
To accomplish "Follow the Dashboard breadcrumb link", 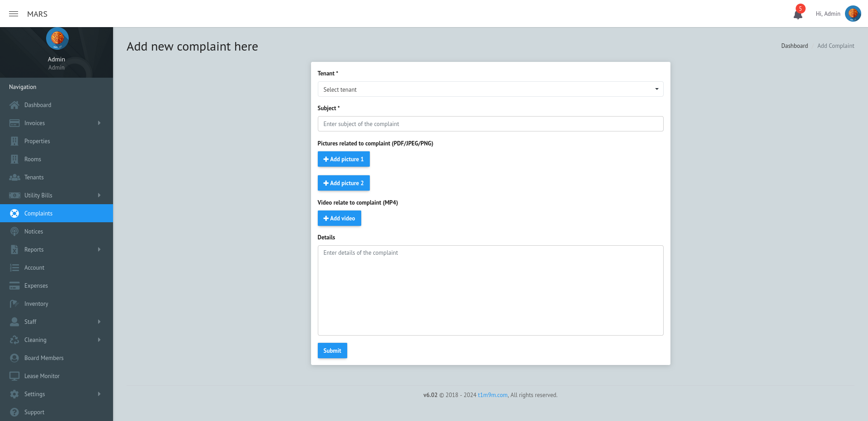I will click(794, 46).
